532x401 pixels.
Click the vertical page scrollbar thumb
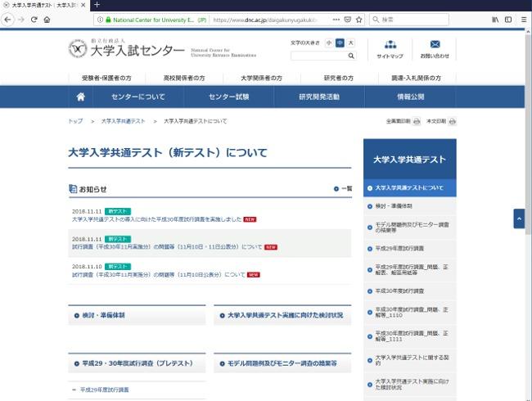tap(528, 134)
